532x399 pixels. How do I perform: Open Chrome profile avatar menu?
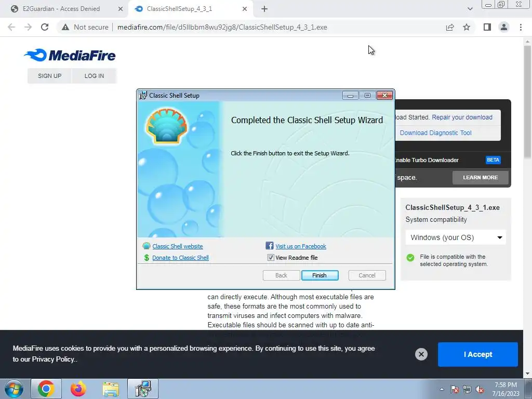click(x=504, y=27)
